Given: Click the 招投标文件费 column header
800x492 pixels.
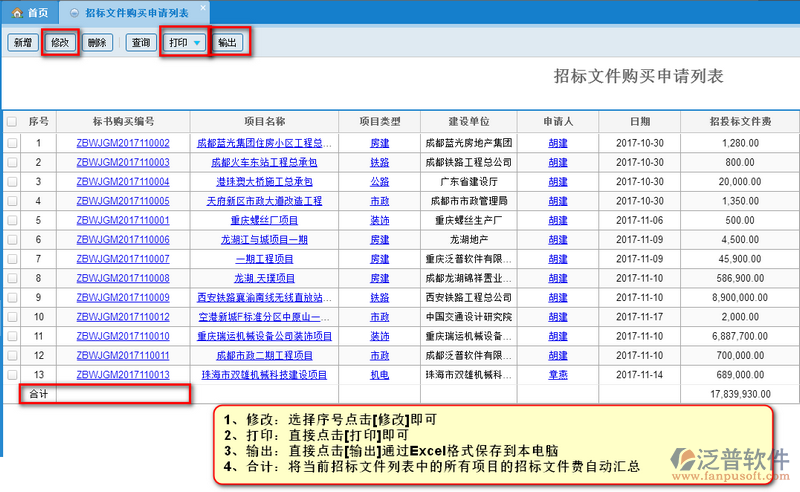Looking at the screenshot, I should pyautogui.click(x=739, y=122).
